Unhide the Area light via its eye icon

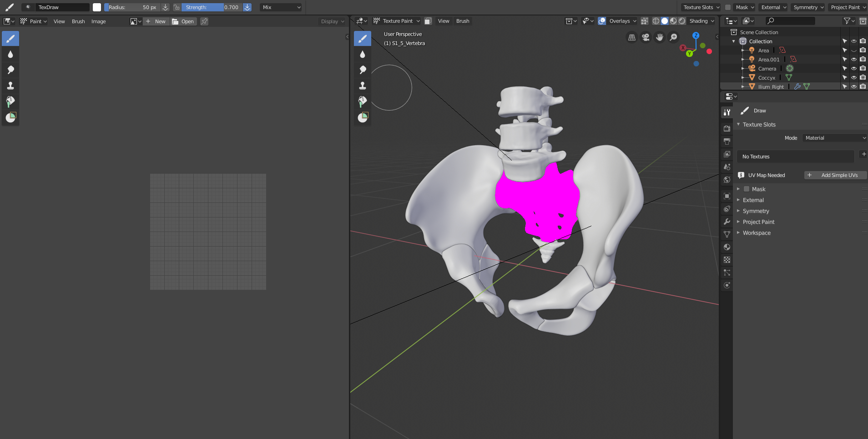click(x=854, y=50)
